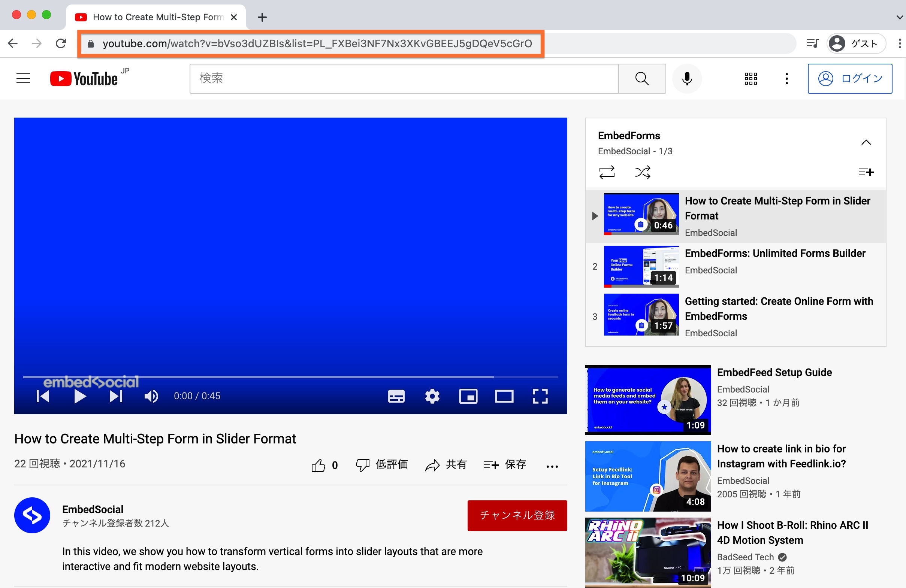906x588 pixels.
Task: Dislike the video via 低評価
Action: (381, 465)
